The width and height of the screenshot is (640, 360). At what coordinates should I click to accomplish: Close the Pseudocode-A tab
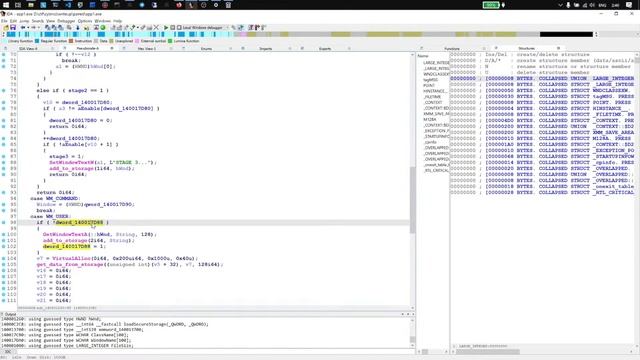coord(111,49)
